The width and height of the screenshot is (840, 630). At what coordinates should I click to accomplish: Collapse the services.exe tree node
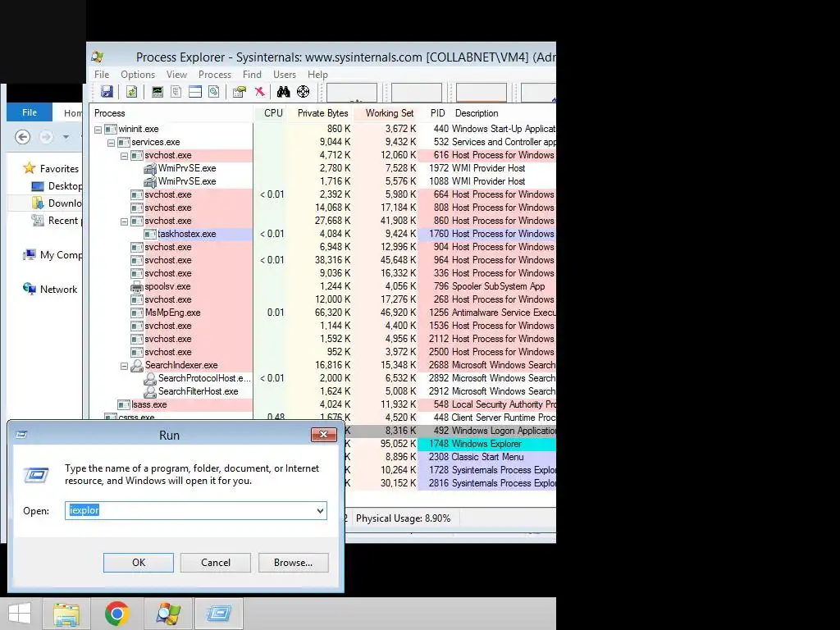[x=111, y=143]
